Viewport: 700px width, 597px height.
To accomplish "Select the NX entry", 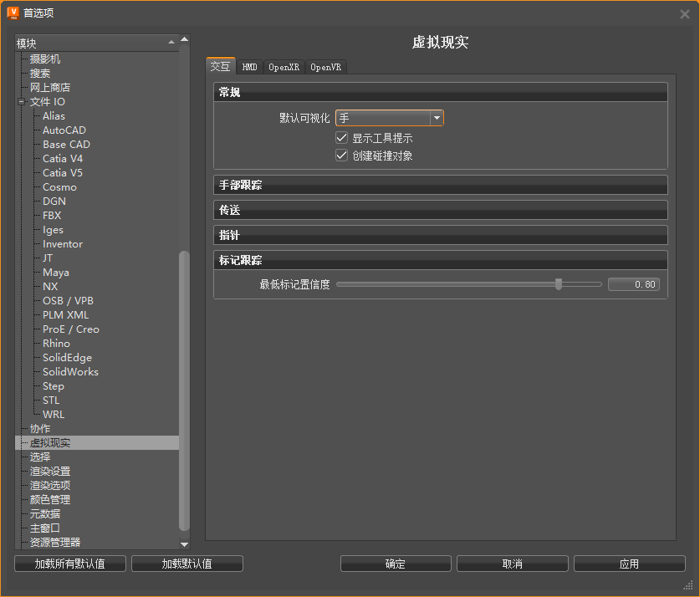I will [50, 287].
